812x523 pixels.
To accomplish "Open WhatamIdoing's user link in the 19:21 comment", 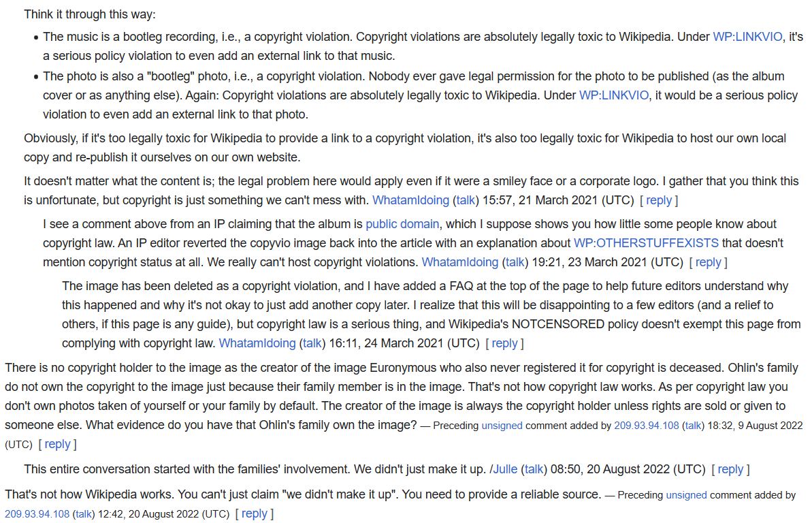I will [460, 262].
